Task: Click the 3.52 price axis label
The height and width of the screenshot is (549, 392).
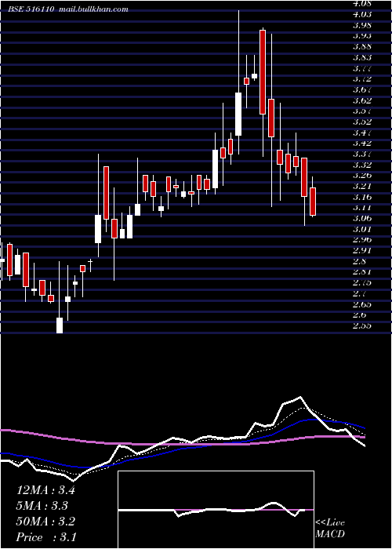Action: (x=361, y=122)
